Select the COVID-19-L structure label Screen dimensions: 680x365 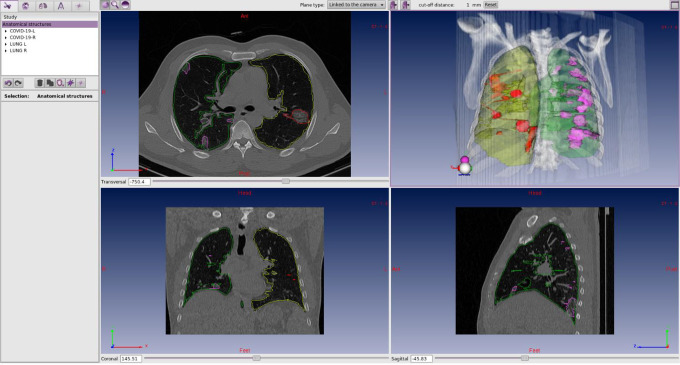tap(22, 31)
